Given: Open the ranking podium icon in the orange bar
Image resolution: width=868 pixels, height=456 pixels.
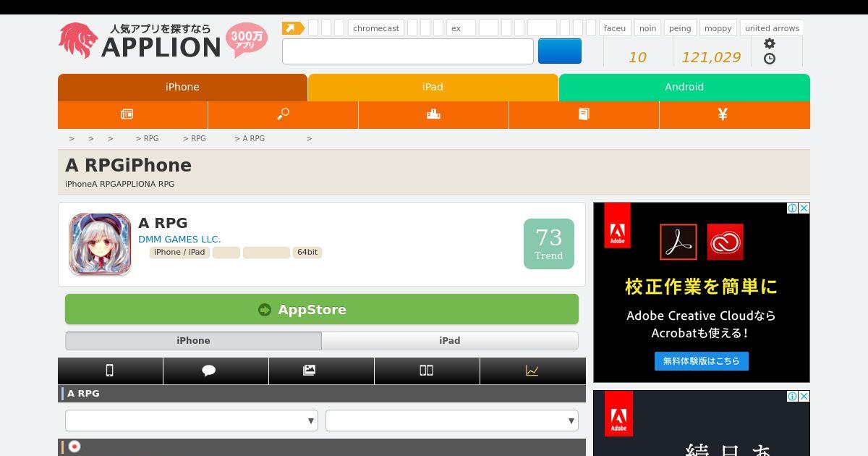Looking at the screenshot, I should [433, 114].
